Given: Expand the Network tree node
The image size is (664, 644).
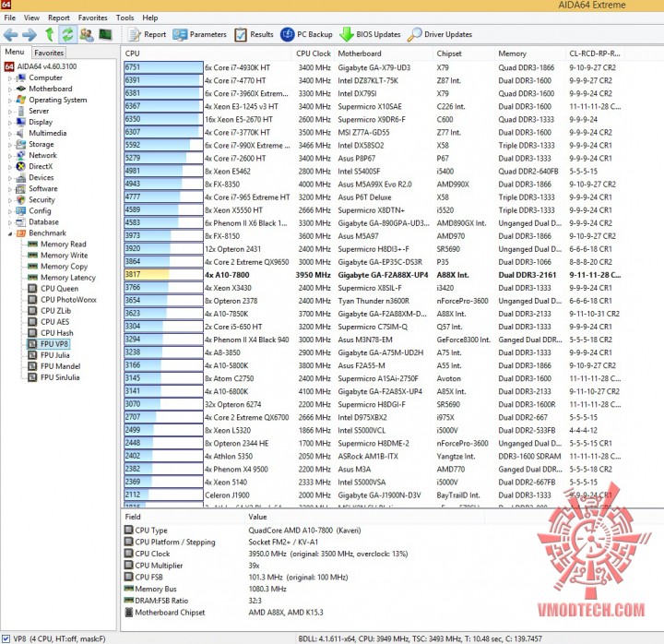Looking at the screenshot, I should 10,156.
